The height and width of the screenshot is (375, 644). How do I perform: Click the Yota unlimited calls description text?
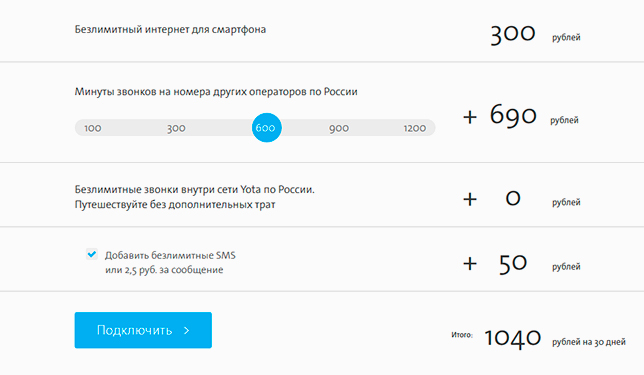pos(195,197)
